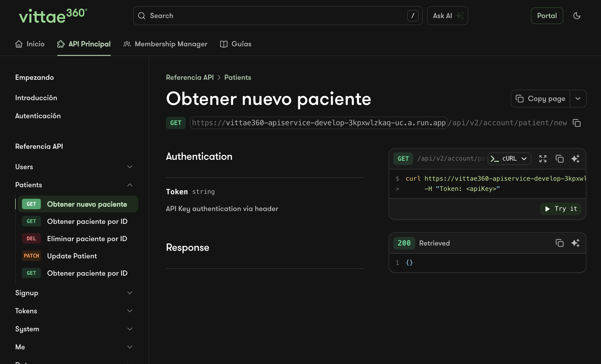Open Update Patient PATCH endpoint
Image resolution: width=601 pixels, height=364 pixels.
(x=78, y=256)
